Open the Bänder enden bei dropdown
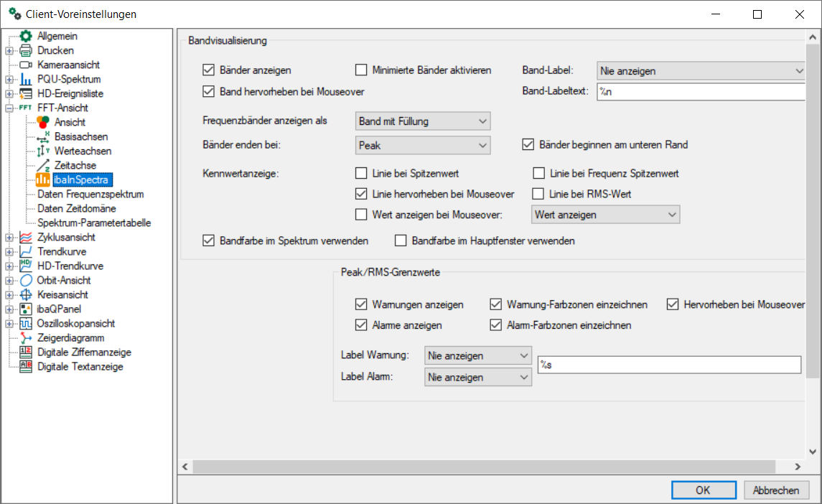The width and height of the screenshot is (822, 504). click(423, 145)
